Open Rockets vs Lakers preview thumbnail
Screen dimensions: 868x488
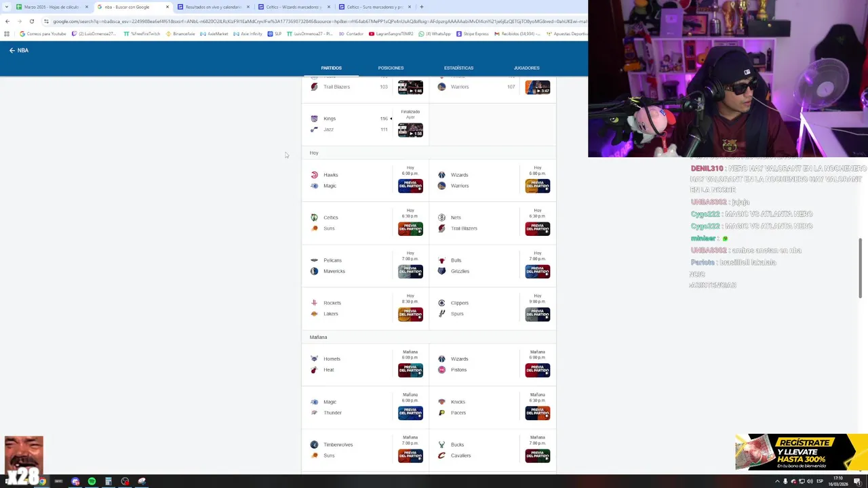(410, 314)
